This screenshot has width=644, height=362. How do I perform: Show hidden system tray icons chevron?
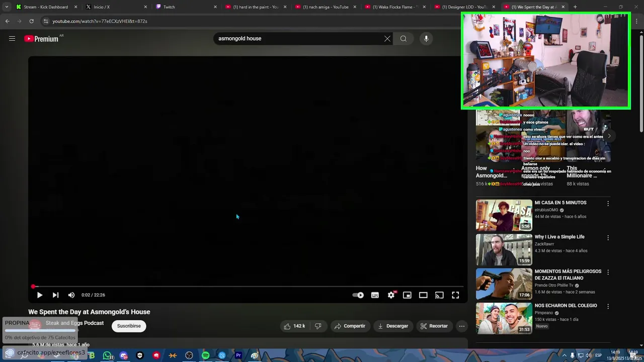pos(564,355)
